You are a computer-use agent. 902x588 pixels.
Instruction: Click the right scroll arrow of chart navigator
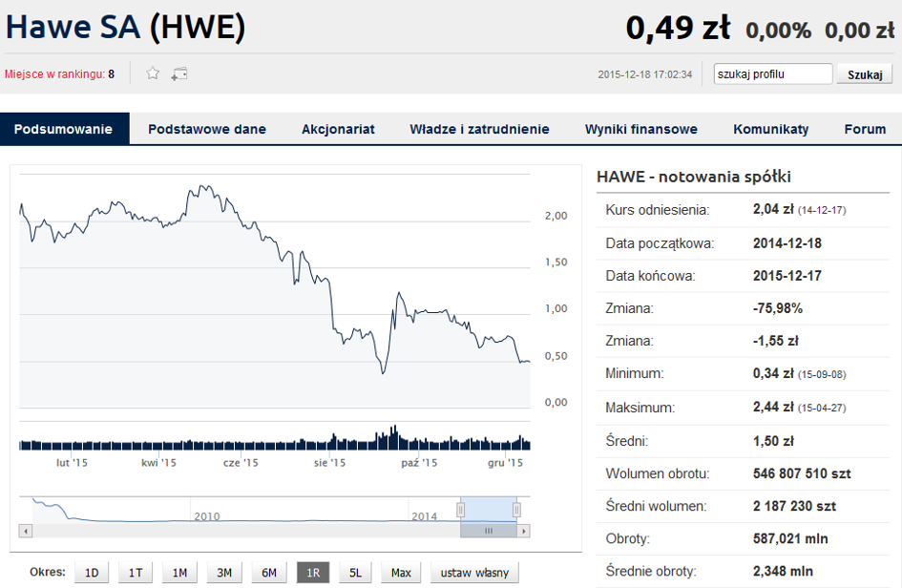tap(523, 531)
